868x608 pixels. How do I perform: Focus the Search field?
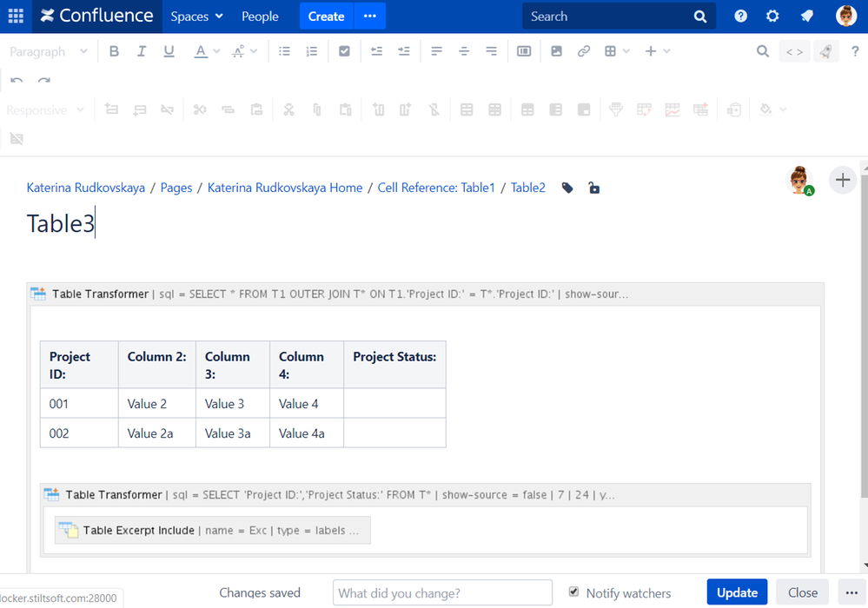pyautogui.click(x=619, y=17)
